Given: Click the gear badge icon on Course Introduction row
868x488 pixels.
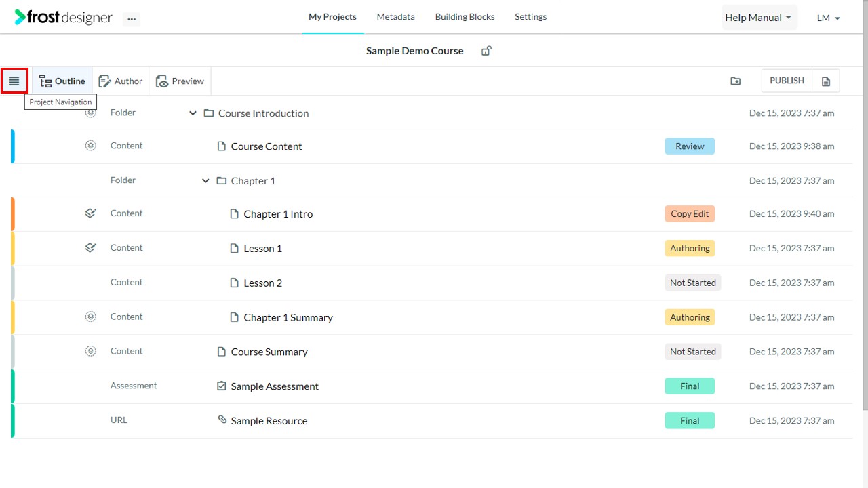Looking at the screenshot, I should [91, 113].
